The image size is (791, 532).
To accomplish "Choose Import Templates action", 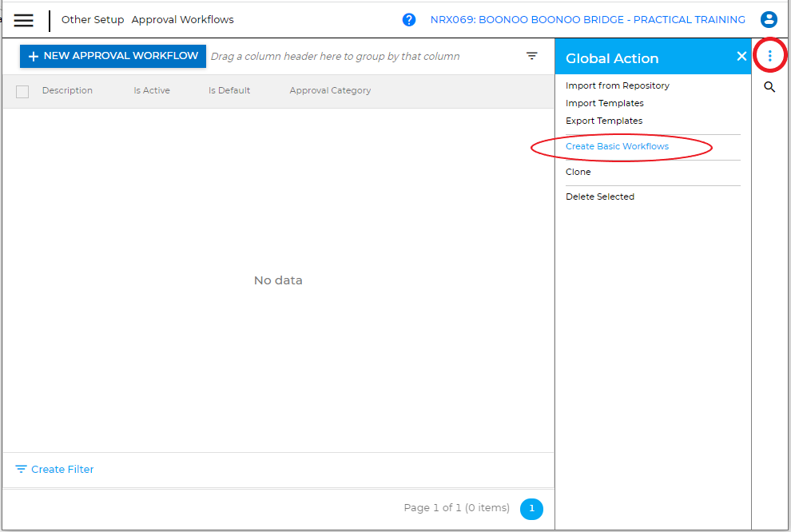I will click(x=604, y=103).
